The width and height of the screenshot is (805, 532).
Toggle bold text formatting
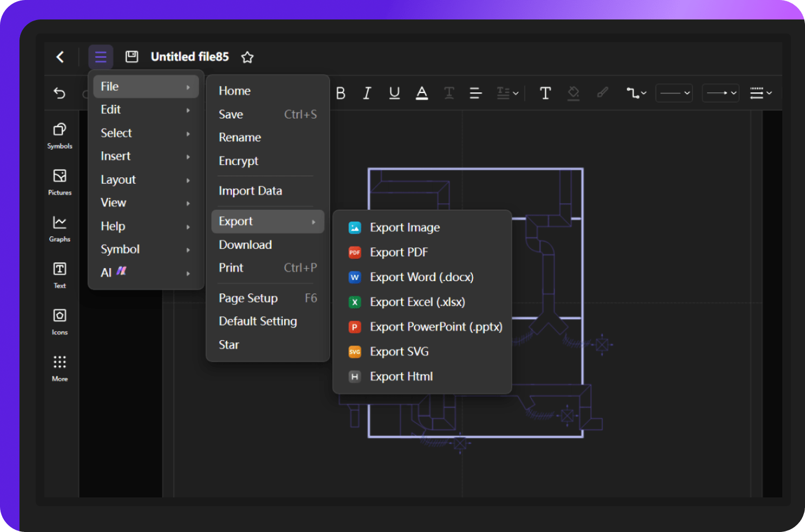coord(340,92)
